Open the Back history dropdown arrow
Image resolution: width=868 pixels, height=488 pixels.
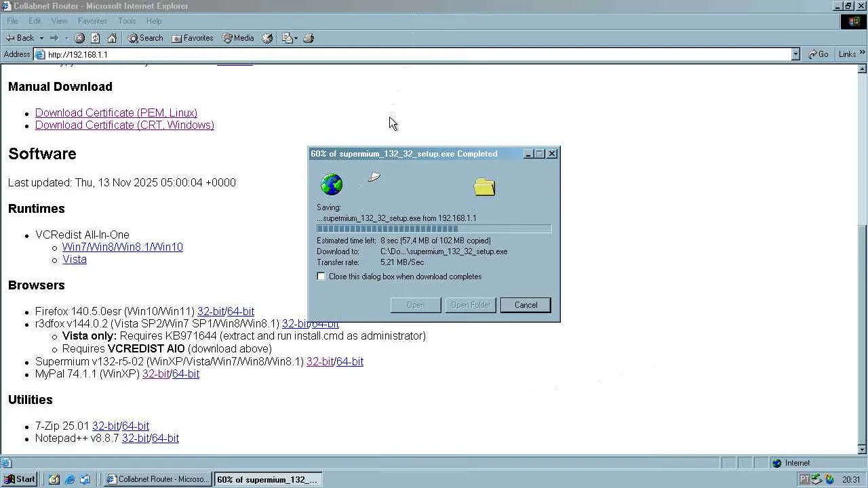coord(41,38)
